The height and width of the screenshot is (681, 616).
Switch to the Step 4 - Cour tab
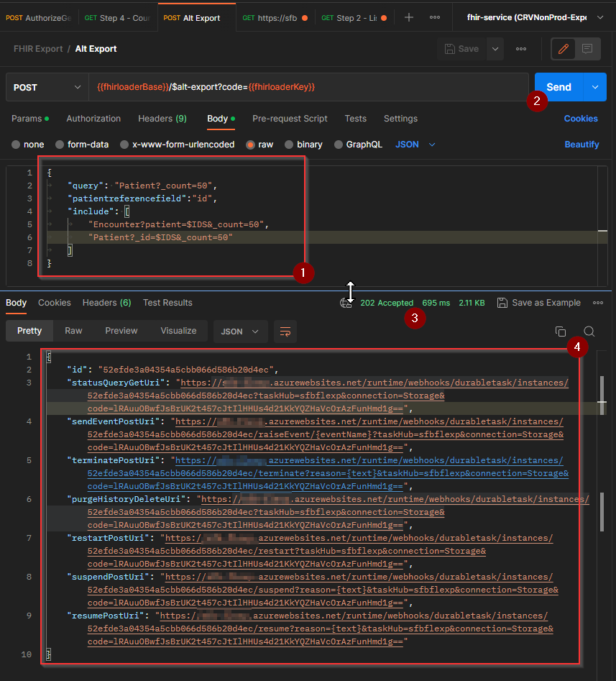[x=117, y=18]
